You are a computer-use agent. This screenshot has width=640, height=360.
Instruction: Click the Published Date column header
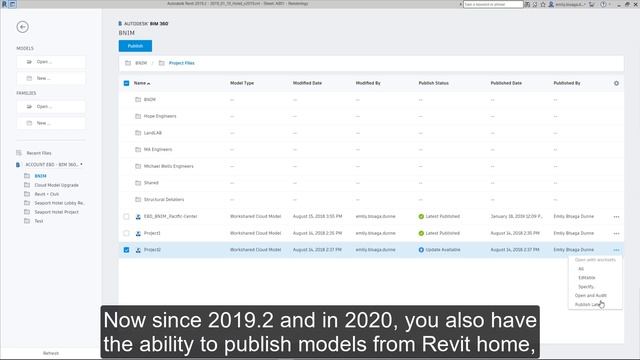tap(506, 83)
